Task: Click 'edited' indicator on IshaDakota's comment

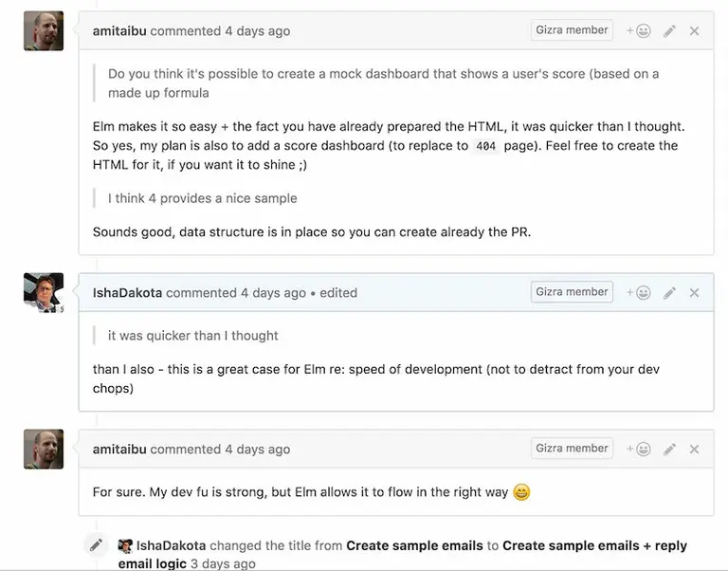Action: (338, 293)
